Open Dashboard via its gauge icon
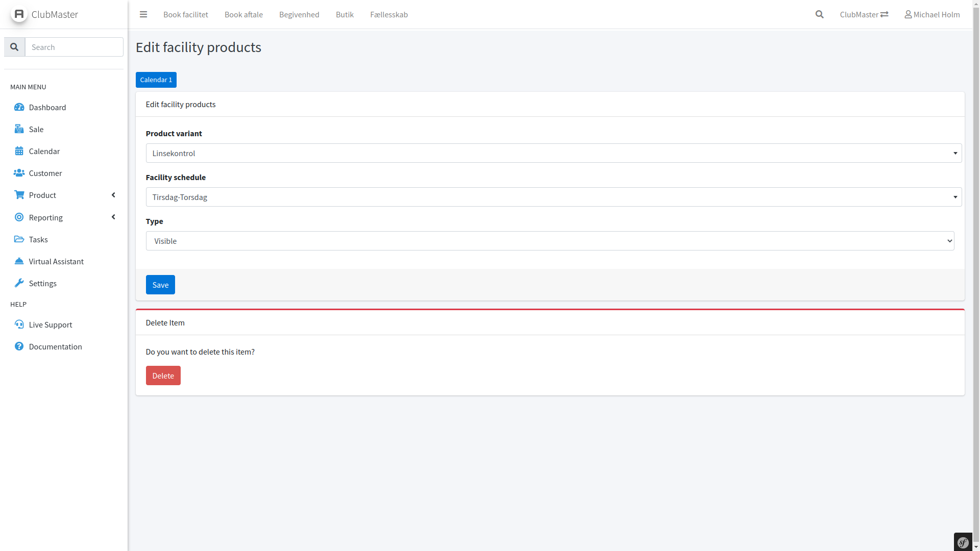 19,107
